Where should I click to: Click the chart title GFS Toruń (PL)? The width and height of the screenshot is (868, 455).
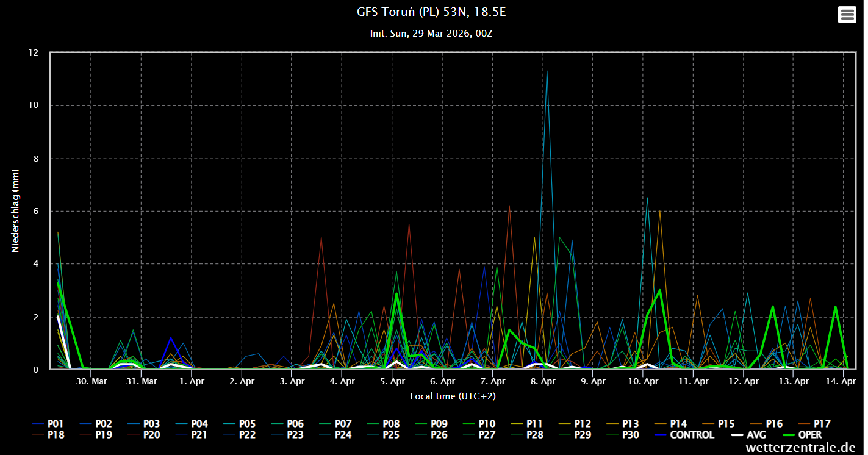pos(431,12)
